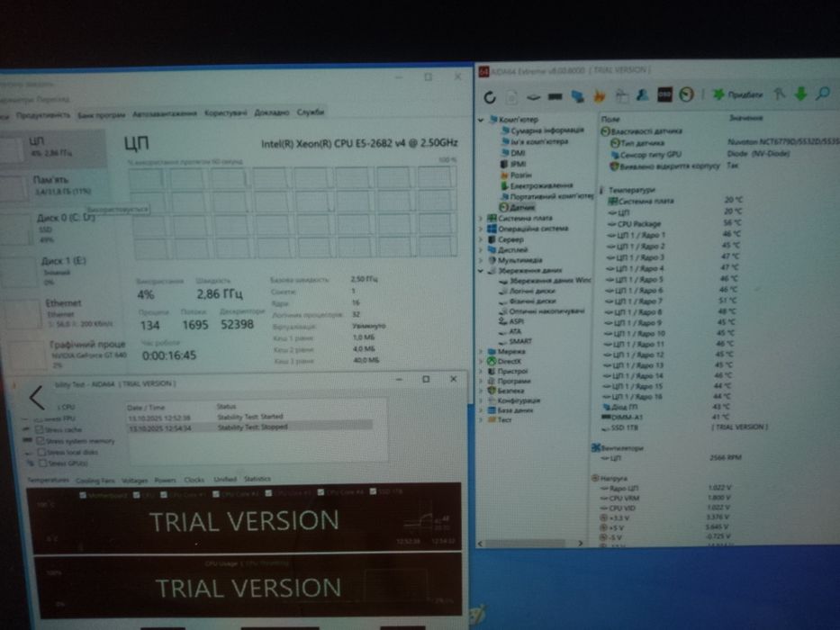The width and height of the screenshot is (840, 630).
Task: Click the green download arrow icon in AIDA64
Action: (800, 94)
